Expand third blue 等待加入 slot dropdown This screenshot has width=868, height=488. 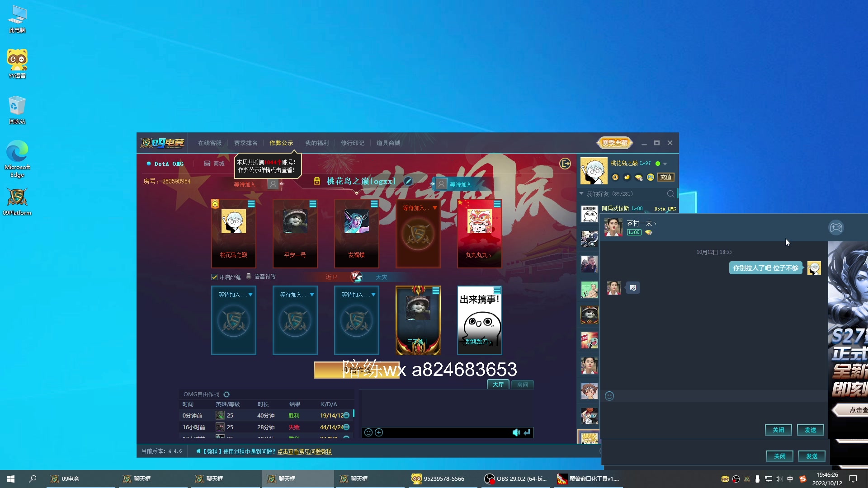pyautogui.click(x=373, y=295)
